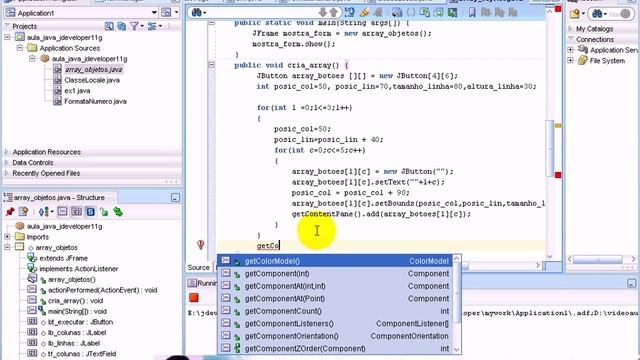Expand the My Catalogs section

(571, 29)
